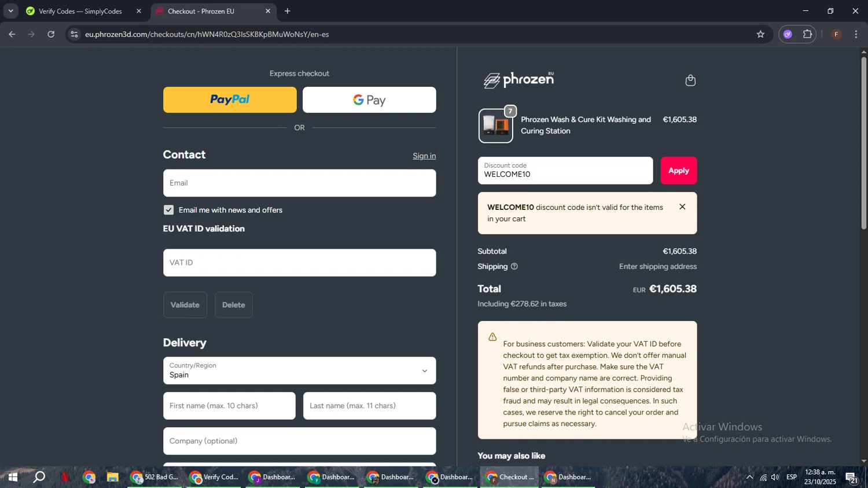Close the Verify Codes — SimplyCodes tab

pyautogui.click(x=139, y=11)
